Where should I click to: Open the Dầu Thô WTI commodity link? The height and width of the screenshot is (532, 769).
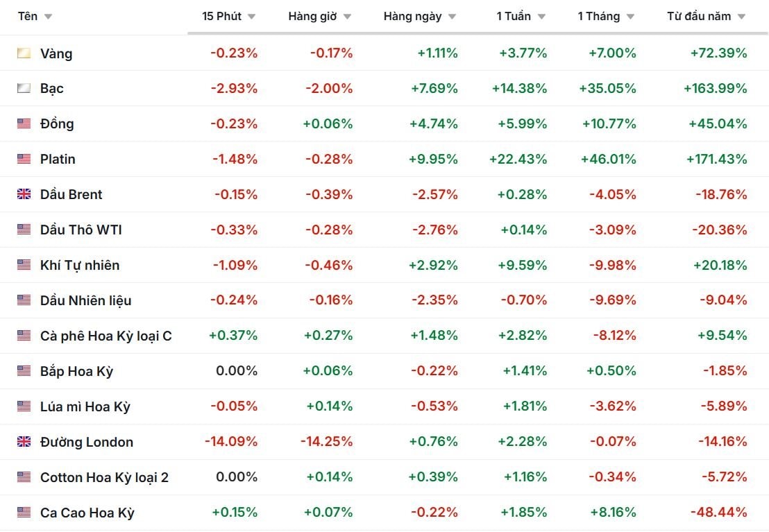coord(81,230)
